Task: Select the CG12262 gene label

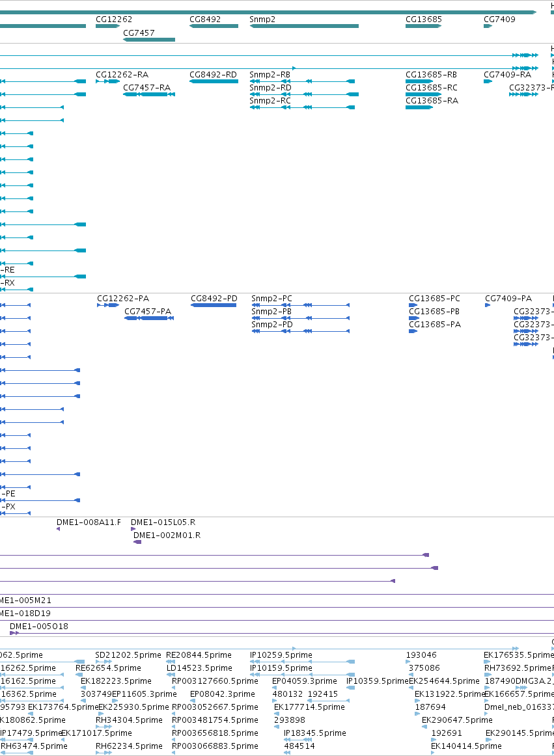Action: (114, 20)
